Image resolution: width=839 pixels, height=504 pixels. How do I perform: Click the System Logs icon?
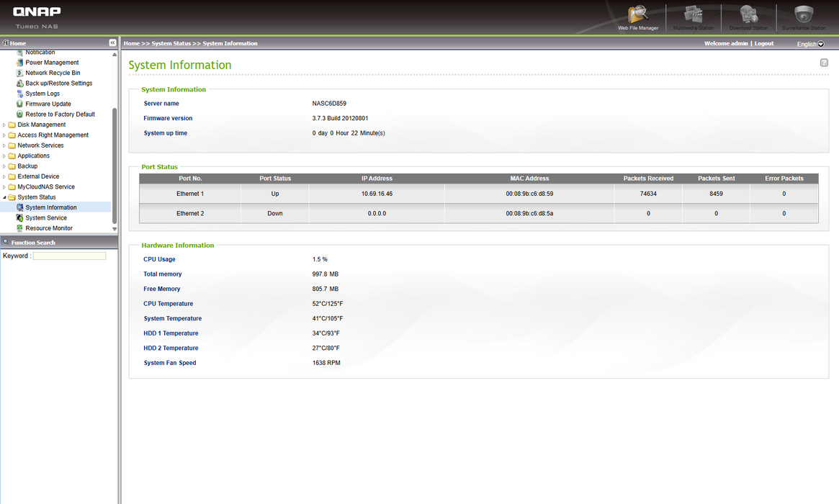click(x=19, y=94)
